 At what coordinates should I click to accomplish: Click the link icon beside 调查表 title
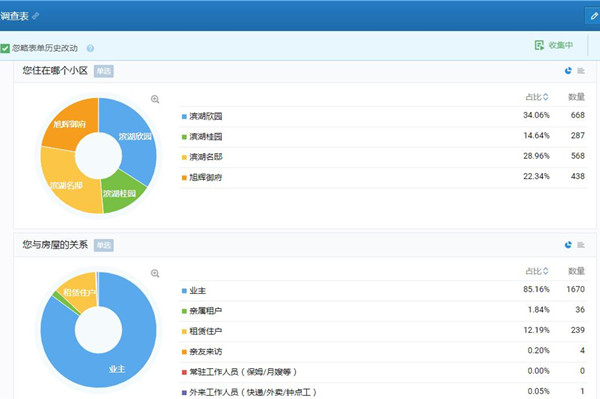[x=35, y=16]
